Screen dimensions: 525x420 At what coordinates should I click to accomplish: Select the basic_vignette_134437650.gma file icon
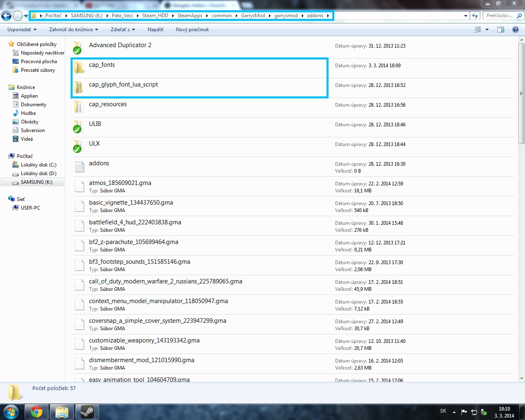point(79,206)
